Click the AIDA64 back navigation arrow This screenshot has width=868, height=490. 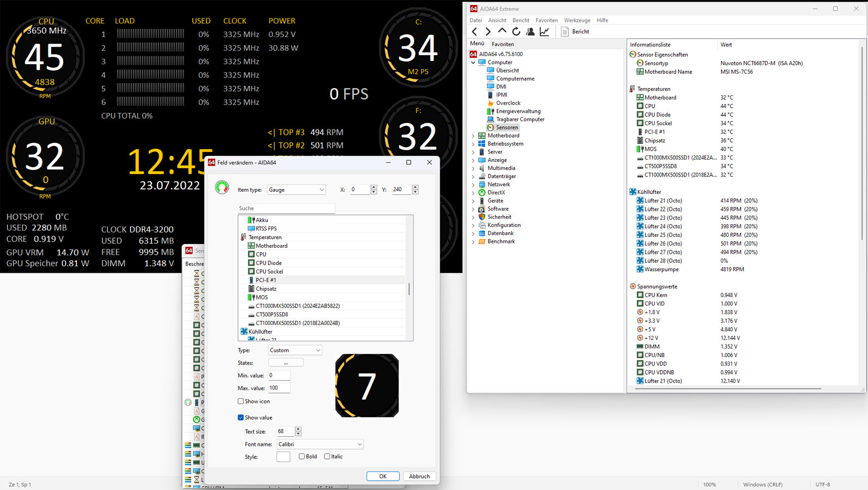click(x=474, y=32)
